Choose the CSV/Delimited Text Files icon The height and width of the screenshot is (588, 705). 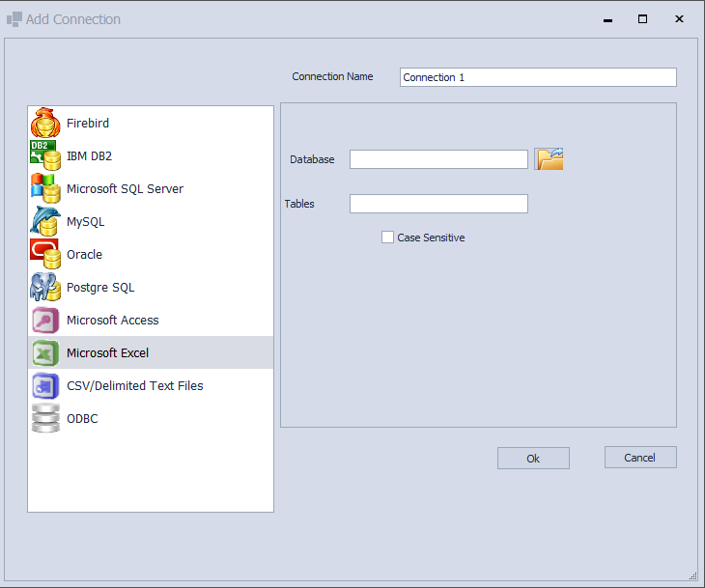[45, 385]
